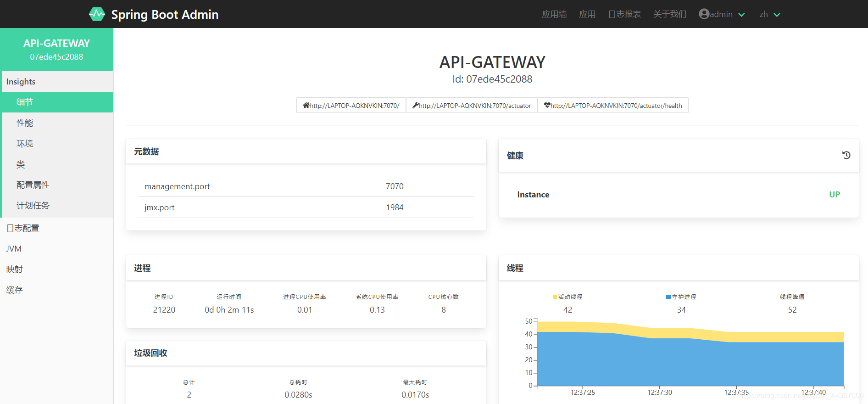Open the 日志报表 menu item
Screen dimensions: 868x404
(x=624, y=14)
